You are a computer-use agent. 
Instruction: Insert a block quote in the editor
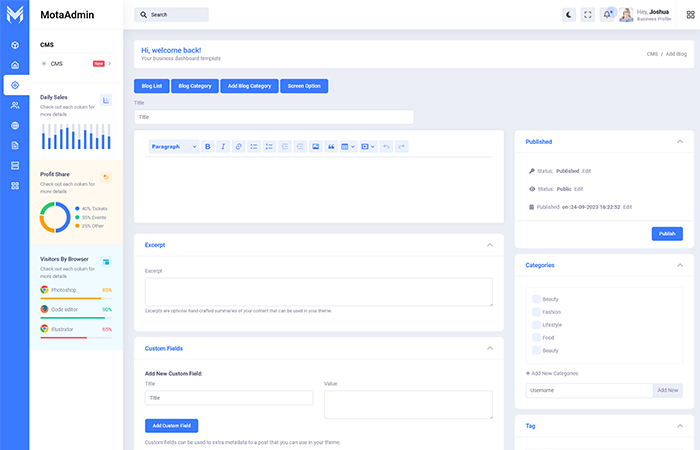point(330,147)
